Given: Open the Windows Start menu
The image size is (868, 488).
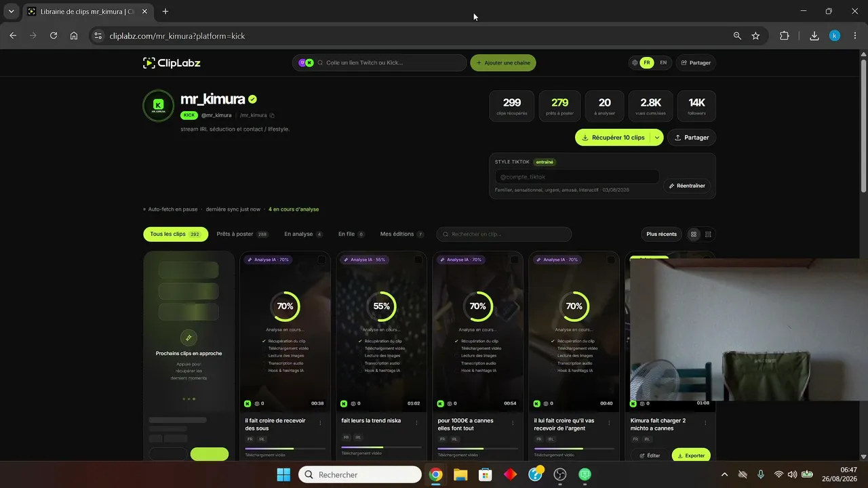Looking at the screenshot, I should click(x=283, y=474).
